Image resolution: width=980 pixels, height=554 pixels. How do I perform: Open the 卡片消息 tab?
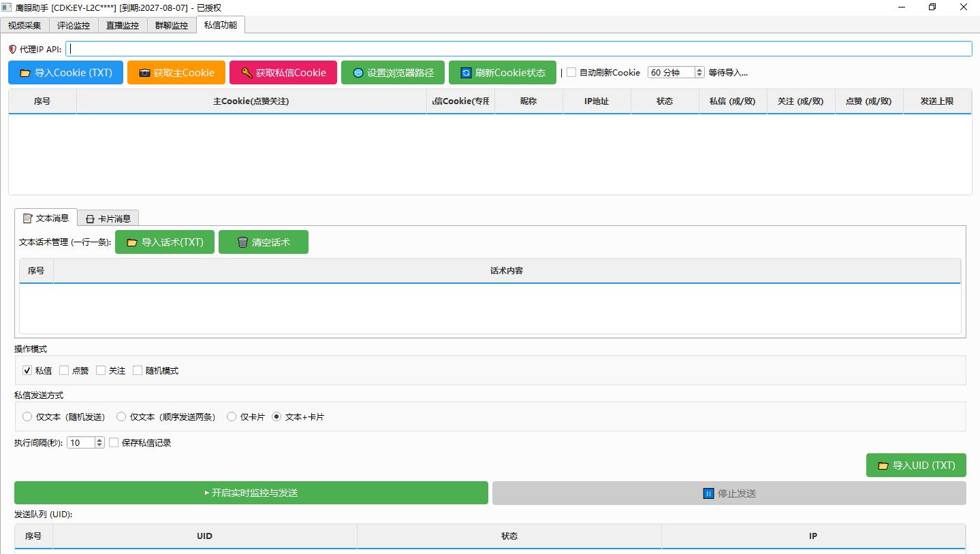(108, 218)
